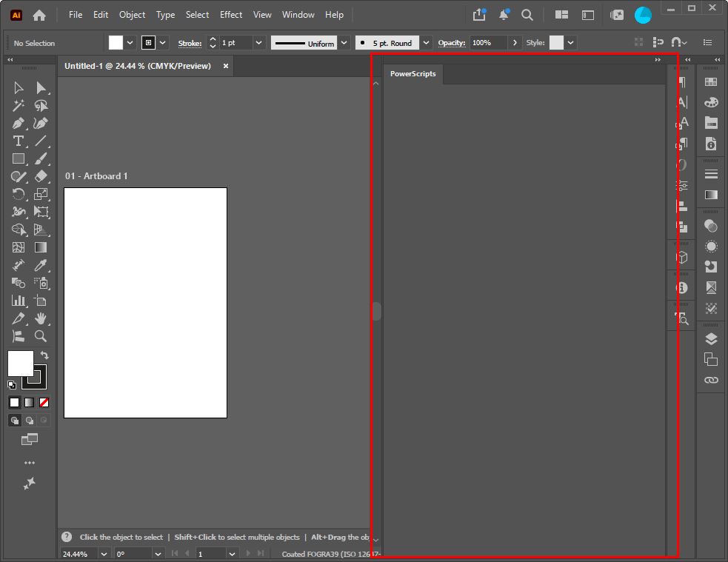Select the Eyedropper tool
This screenshot has width=728, height=562.
[41, 265]
